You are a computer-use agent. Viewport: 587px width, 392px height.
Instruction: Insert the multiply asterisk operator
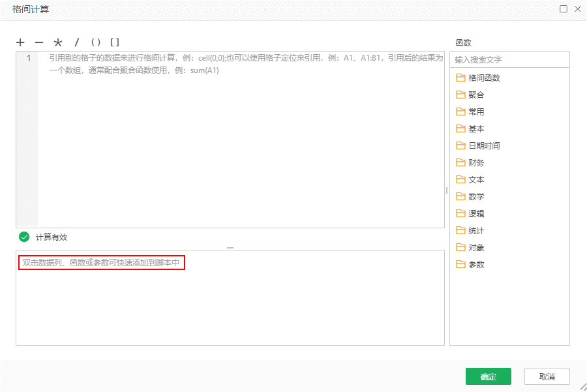tap(57, 42)
